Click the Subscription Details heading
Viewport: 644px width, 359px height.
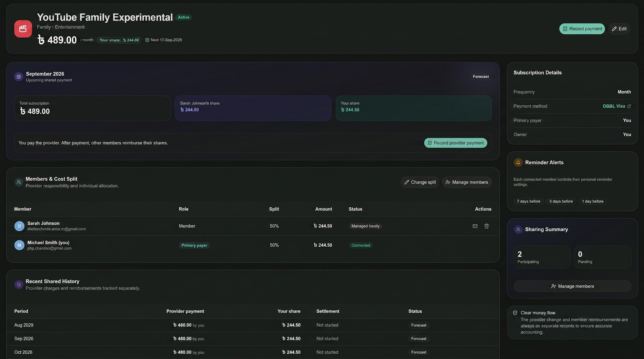(538, 73)
